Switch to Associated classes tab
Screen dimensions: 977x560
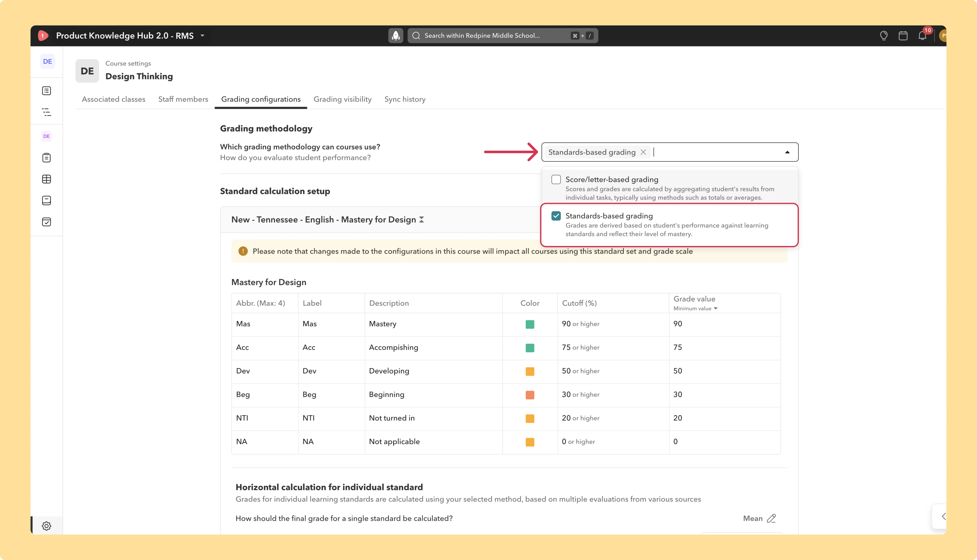point(114,99)
